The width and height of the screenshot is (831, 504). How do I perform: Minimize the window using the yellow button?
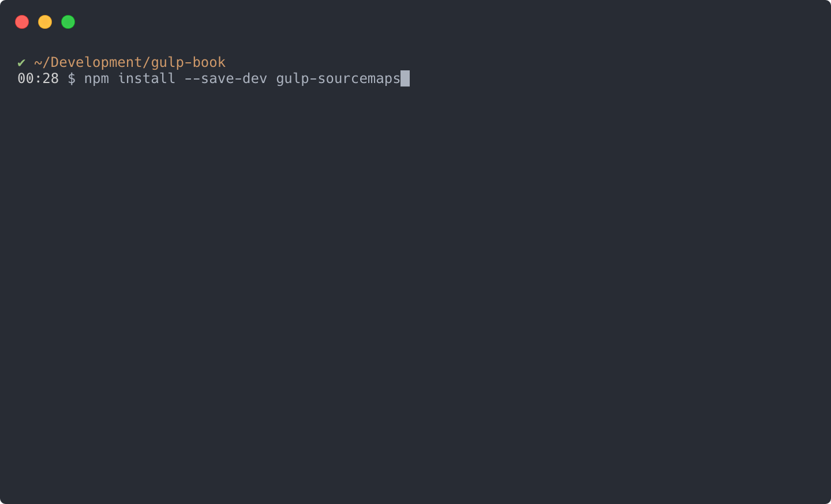(45, 22)
